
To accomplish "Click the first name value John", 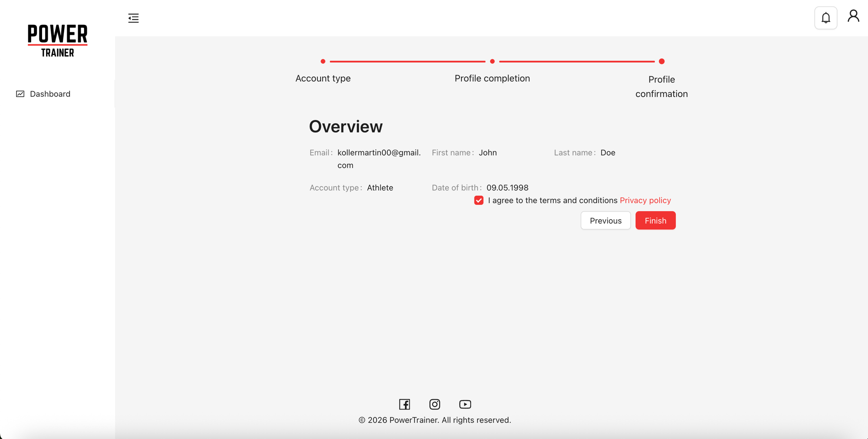I will click(x=488, y=153).
